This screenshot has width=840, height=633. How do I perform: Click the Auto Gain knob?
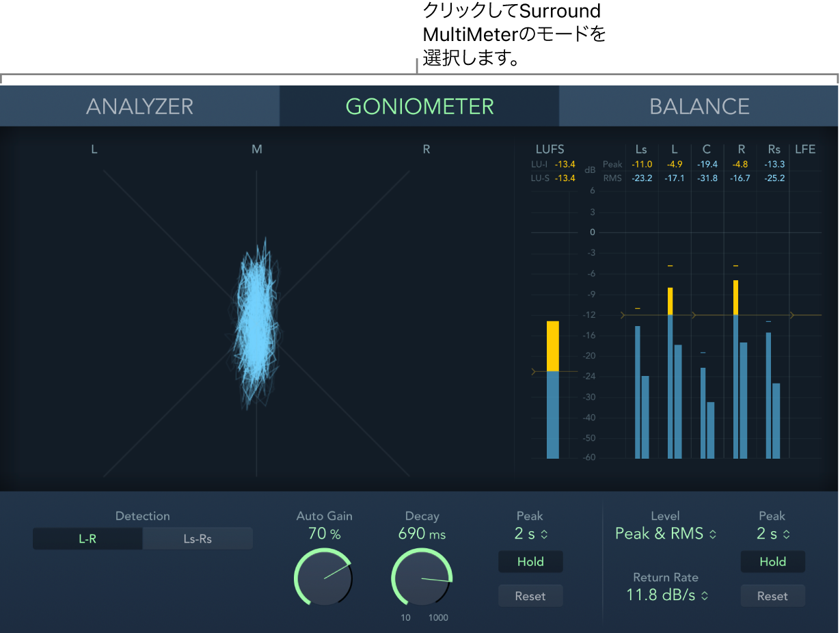324,577
